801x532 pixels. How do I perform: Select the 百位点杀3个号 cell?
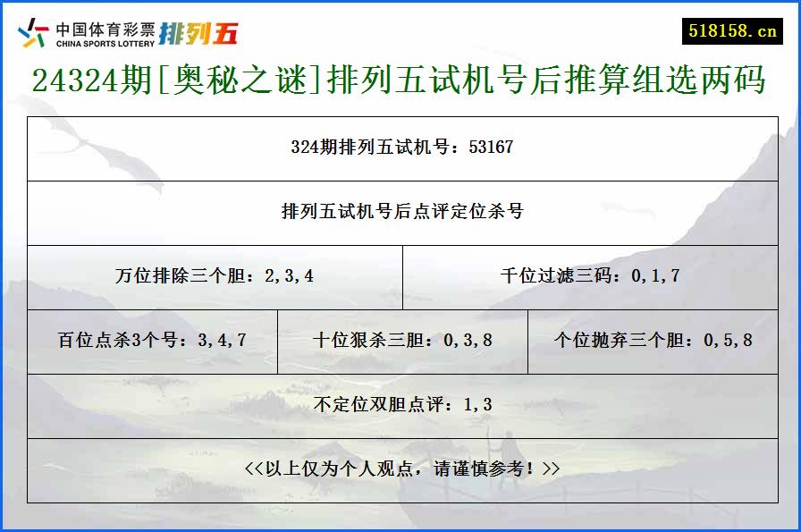point(152,339)
